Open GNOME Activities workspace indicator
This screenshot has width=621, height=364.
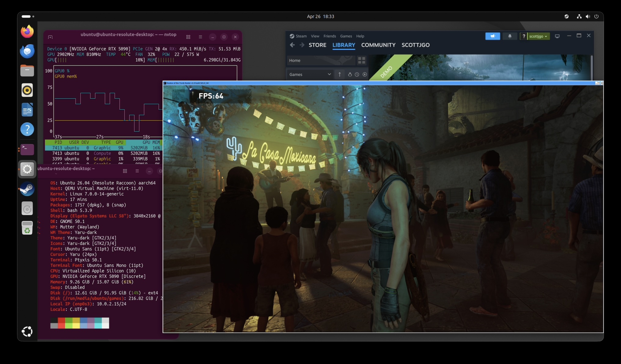(x=28, y=16)
